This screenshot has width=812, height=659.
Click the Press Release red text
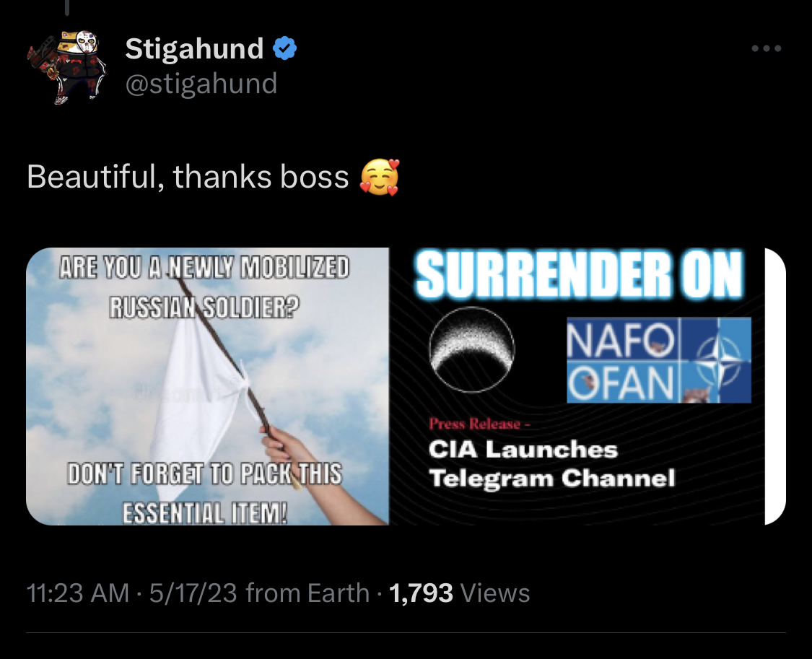479,424
